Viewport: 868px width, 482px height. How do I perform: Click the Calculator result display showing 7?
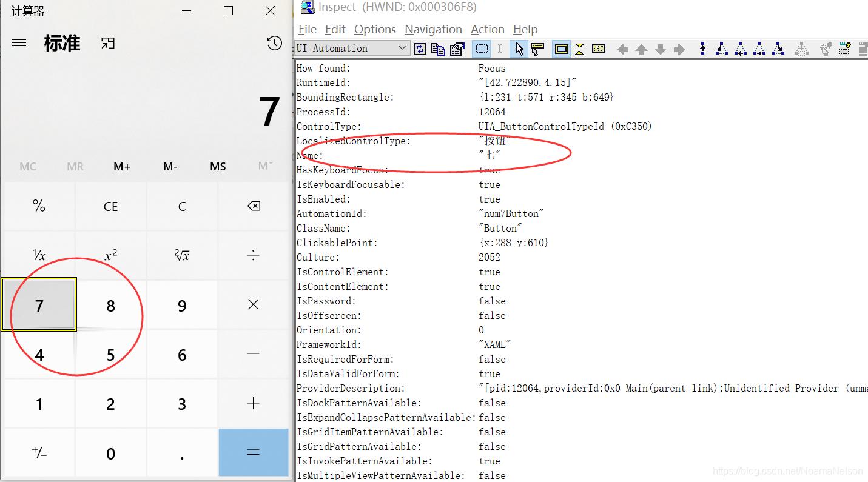pyautogui.click(x=269, y=112)
